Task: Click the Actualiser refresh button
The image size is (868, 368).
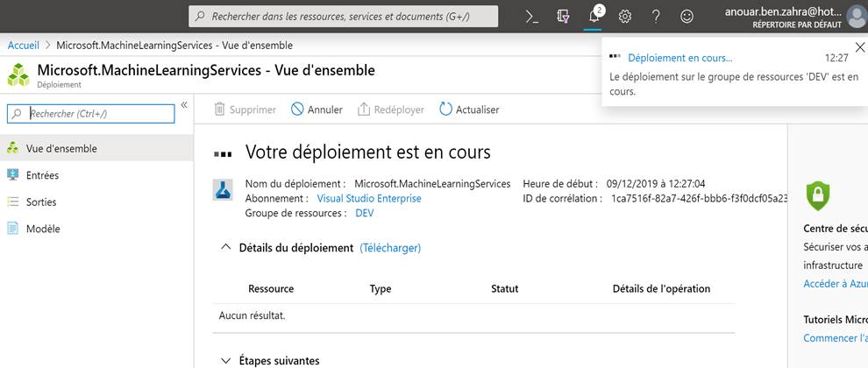Action: click(x=469, y=110)
